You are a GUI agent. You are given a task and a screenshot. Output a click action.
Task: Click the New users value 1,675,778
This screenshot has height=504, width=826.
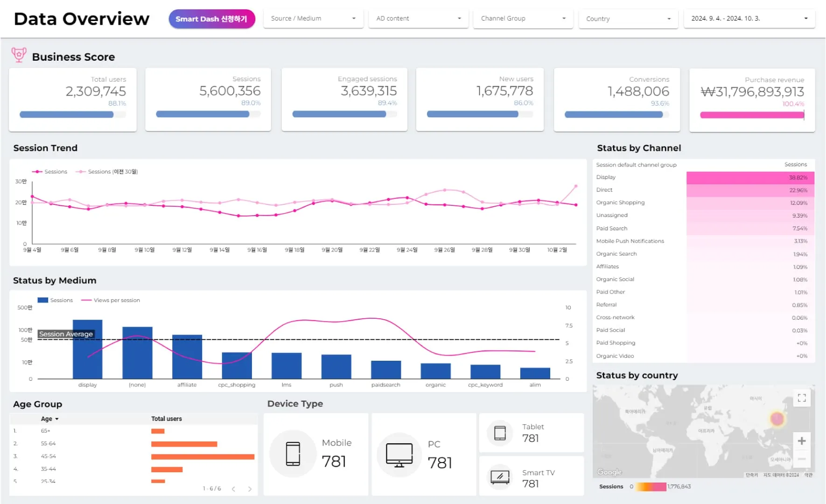[x=504, y=91]
